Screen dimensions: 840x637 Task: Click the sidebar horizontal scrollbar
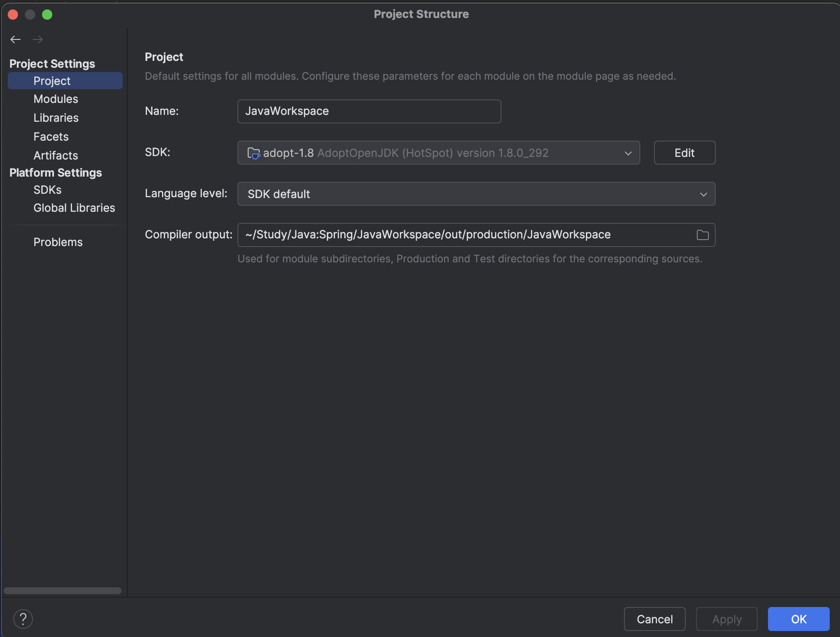click(63, 591)
